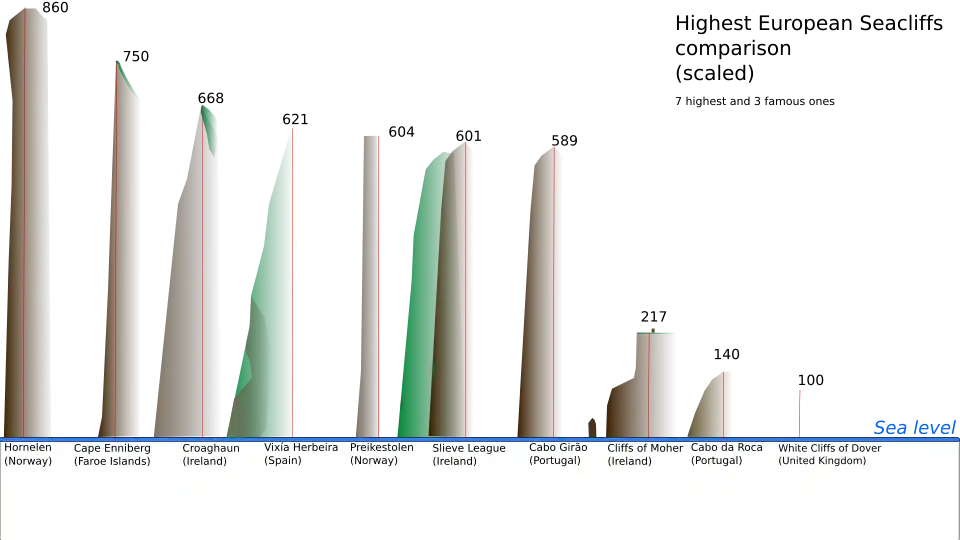Click the tall Hornelen cliff shape
This screenshot has width=960, height=540.
point(28,220)
